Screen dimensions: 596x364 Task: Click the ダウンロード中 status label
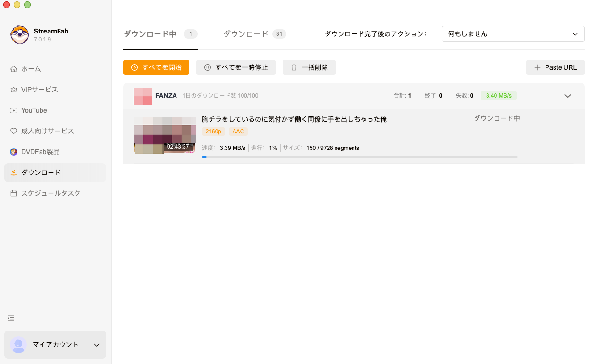click(497, 118)
